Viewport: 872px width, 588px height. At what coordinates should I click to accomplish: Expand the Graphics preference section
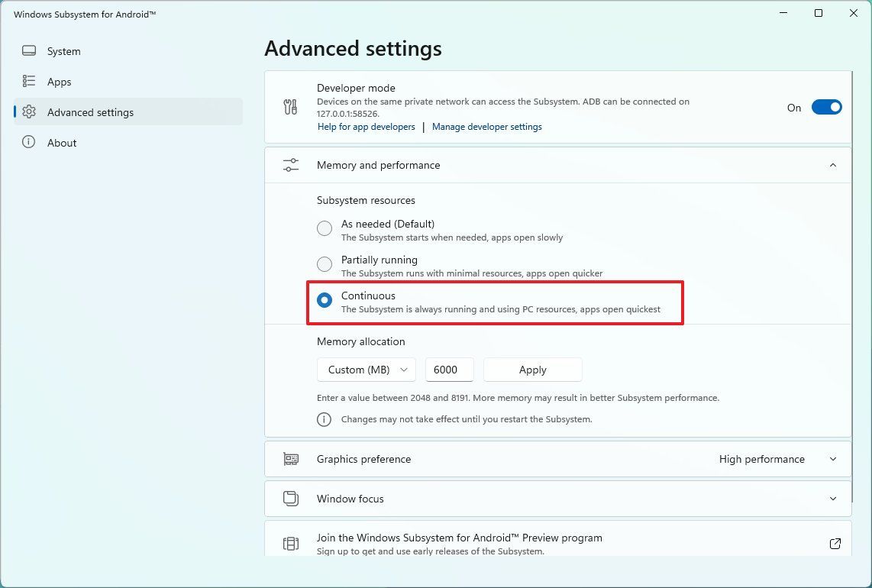[833, 459]
